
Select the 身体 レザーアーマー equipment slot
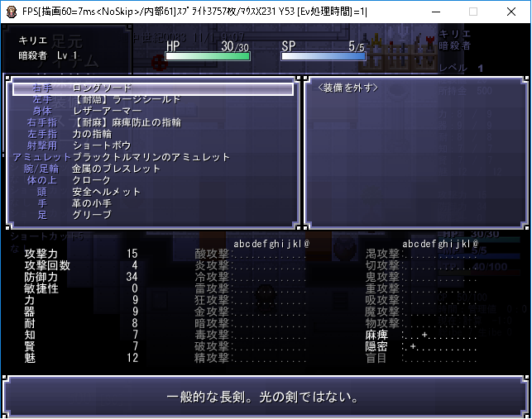coord(153,112)
